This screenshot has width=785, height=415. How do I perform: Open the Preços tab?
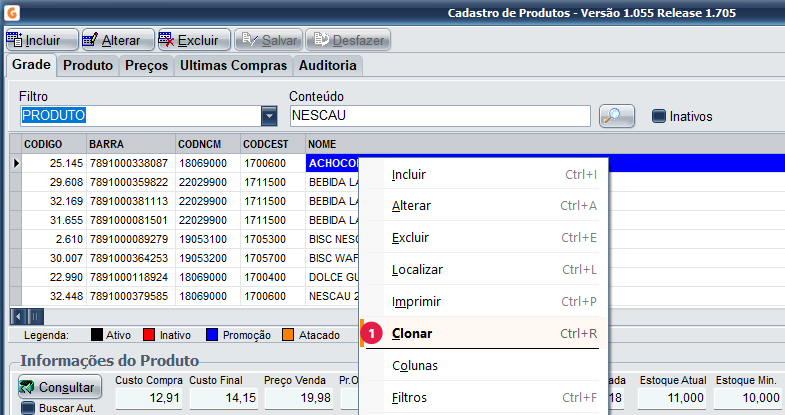click(x=146, y=66)
